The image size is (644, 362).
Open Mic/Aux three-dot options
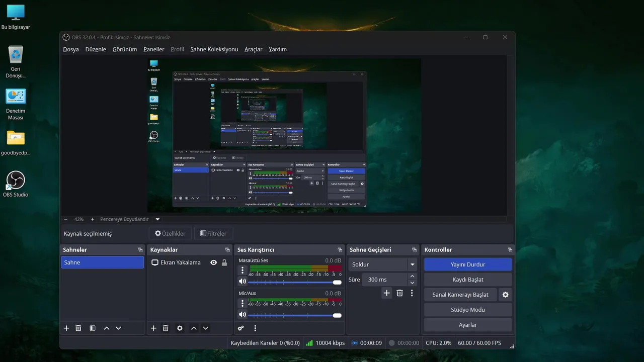coord(243,303)
